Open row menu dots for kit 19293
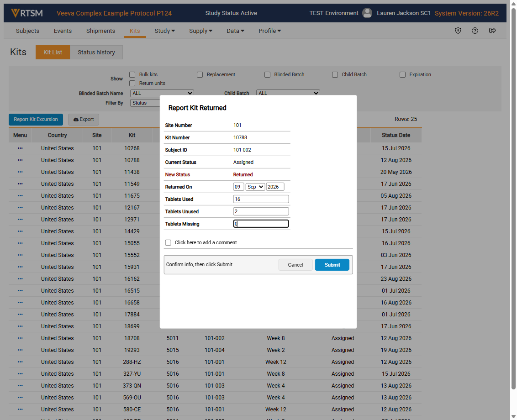Viewport: 517px width, 420px height. [x=20, y=350]
